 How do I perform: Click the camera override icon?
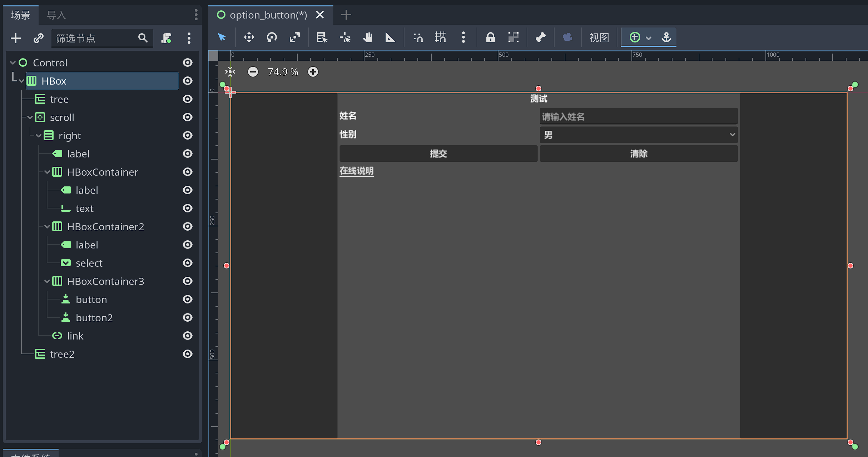click(567, 37)
